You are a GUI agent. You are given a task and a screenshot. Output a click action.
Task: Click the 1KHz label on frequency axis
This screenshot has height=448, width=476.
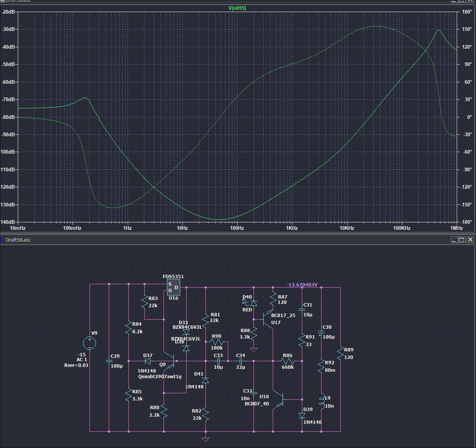tap(292, 228)
